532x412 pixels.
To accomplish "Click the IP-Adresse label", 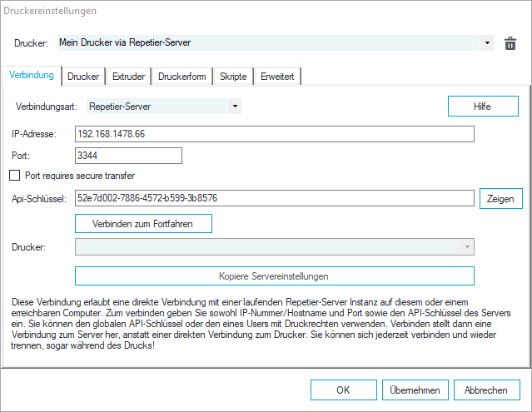I will tap(34, 134).
